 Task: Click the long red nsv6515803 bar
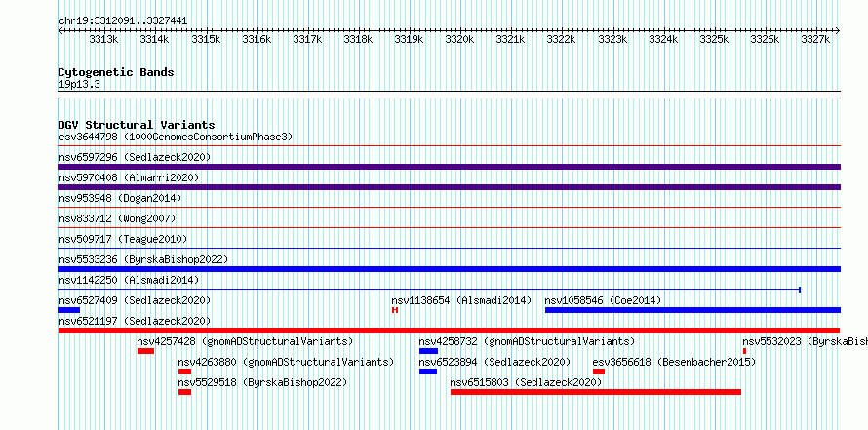(596, 392)
